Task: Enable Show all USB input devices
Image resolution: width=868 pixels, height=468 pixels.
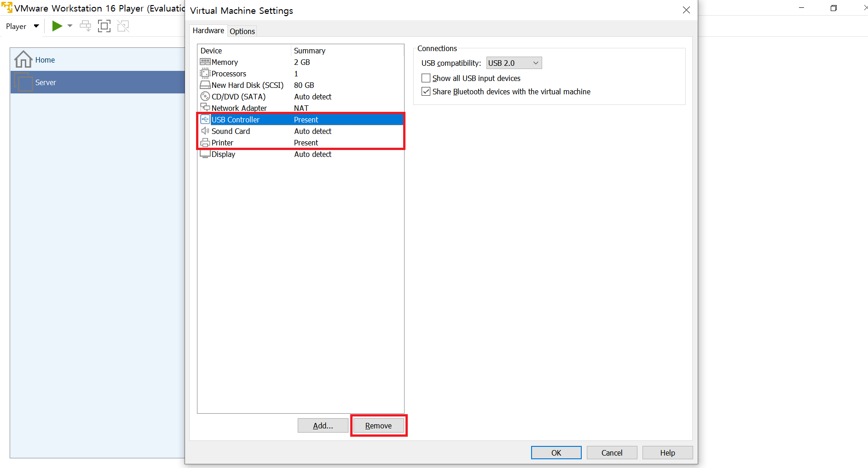Action: (x=426, y=78)
